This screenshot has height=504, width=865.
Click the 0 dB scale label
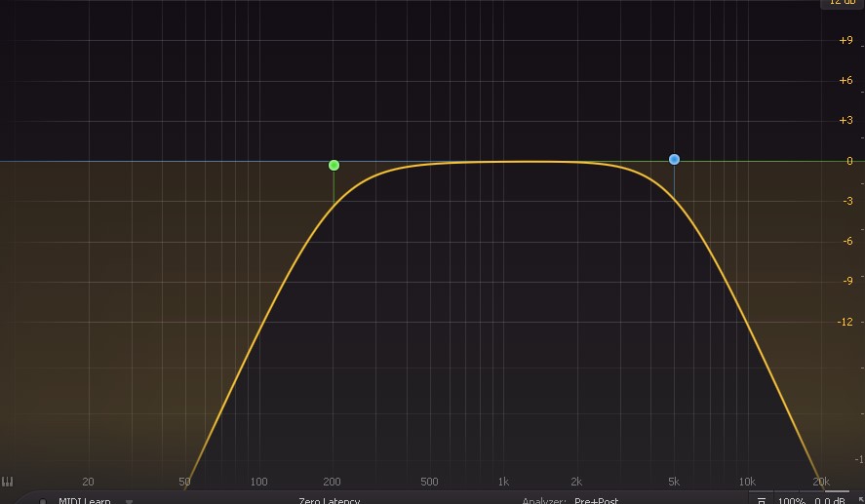849,161
